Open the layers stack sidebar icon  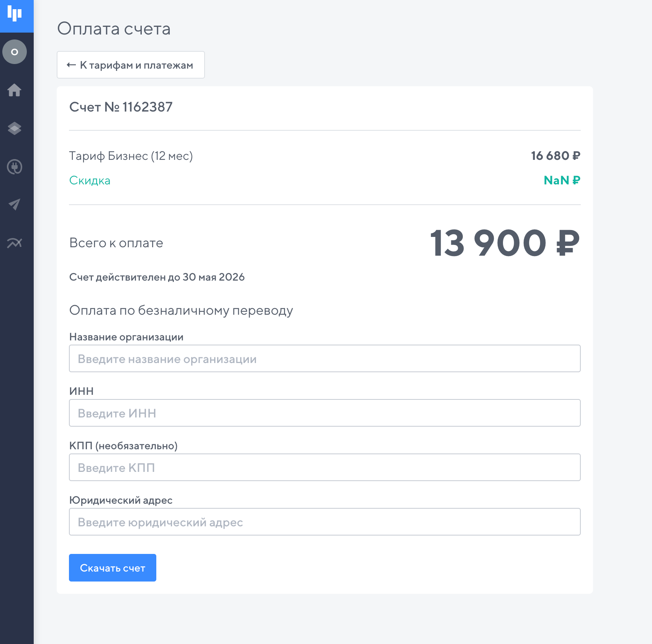(x=15, y=128)
